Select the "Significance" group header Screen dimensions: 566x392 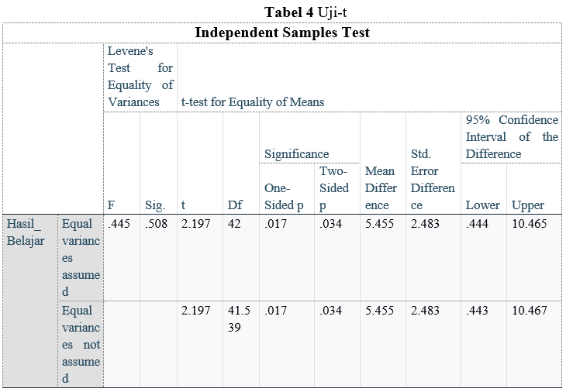coord(296,153)
